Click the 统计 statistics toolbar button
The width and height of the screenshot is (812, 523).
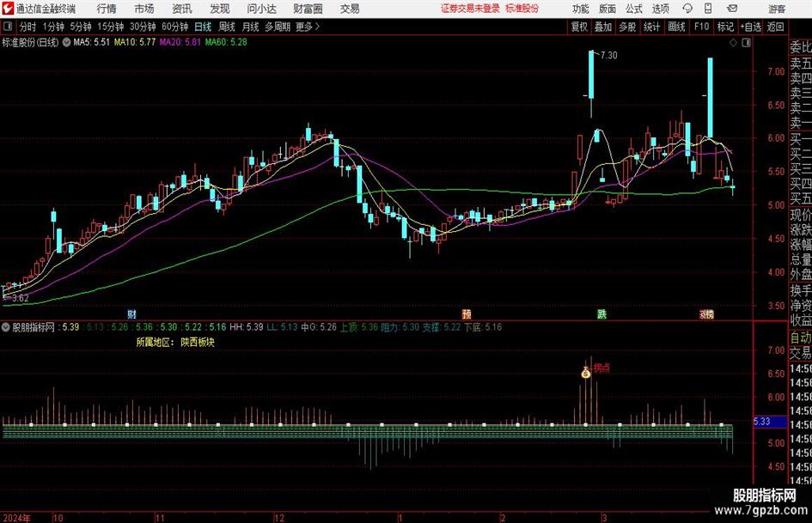pyautogui.click(x=652, y=27)
